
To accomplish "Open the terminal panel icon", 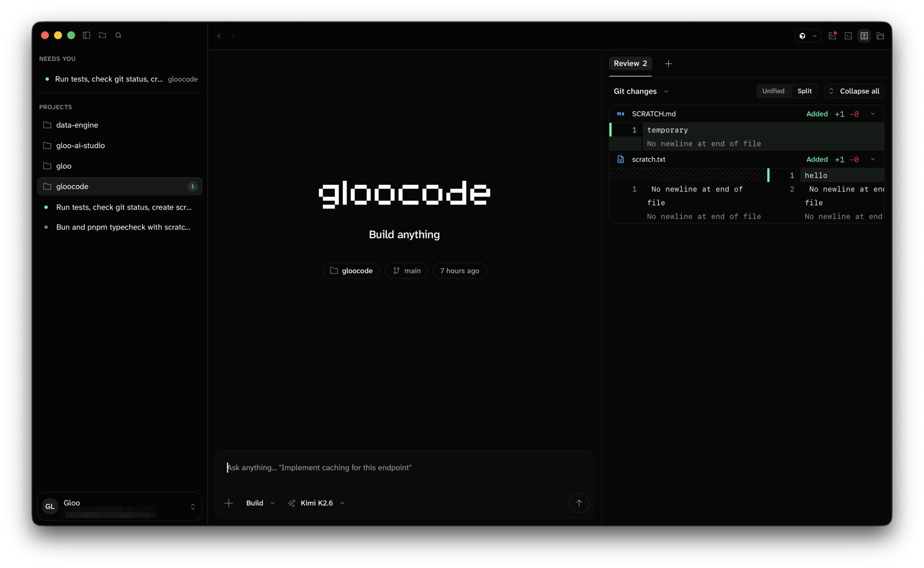I will pos(848,36).
